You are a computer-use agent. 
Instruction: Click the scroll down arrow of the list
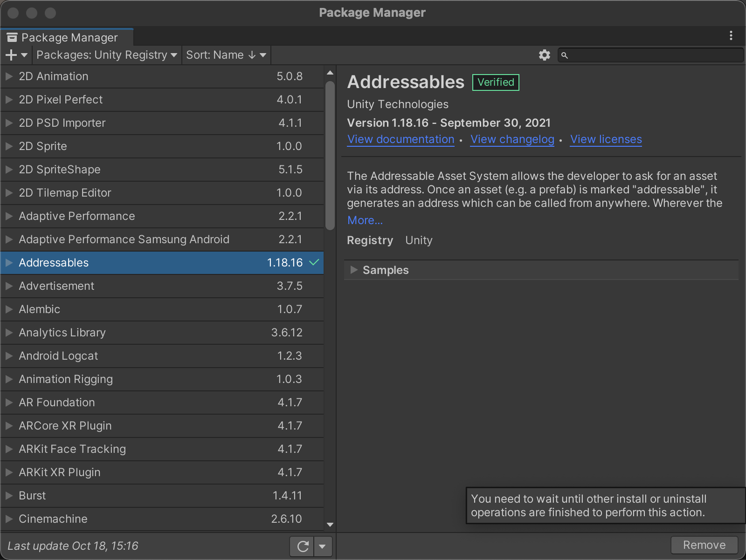[330, 525]
